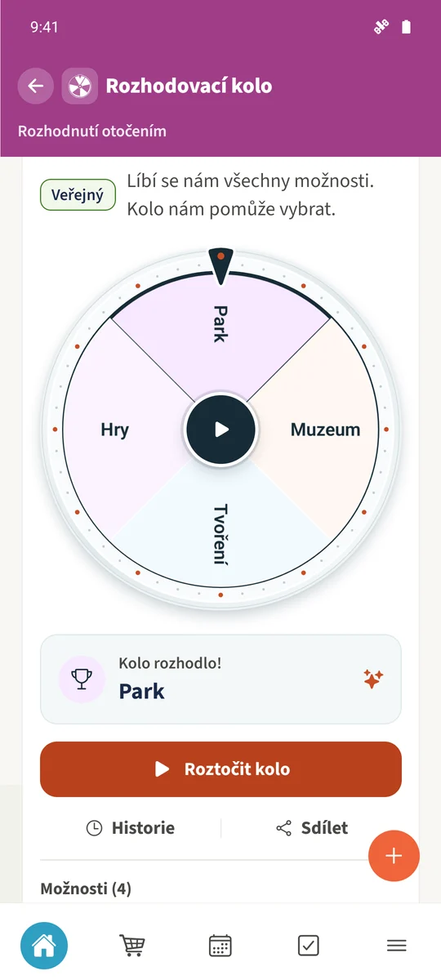
Task: Tap the wheel pointer marker at top
Action: tap(220, 265)
